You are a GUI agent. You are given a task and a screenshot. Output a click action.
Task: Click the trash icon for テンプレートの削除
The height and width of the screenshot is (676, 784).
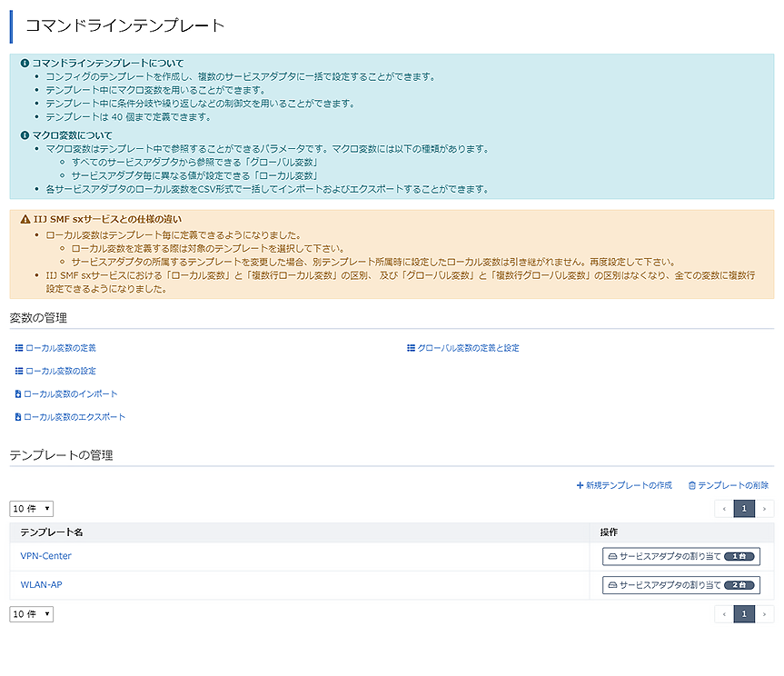pos(692,486)
